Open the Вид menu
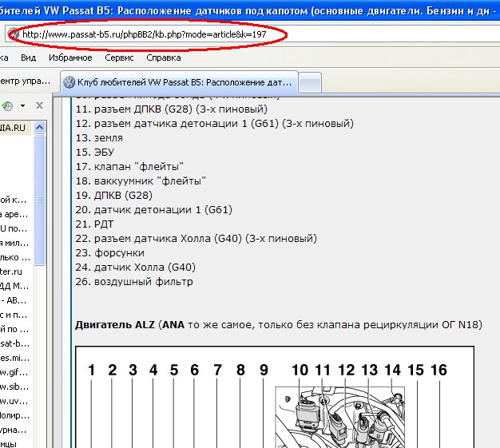Viewport: 500px width, 448px height. pyautogui.click(x=29, y=57)
